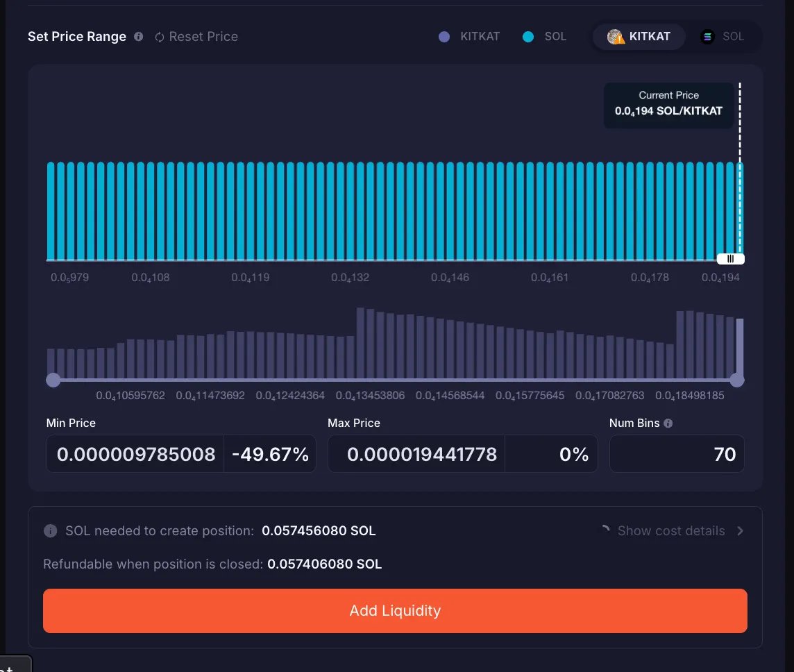This screenshot has width=794, height=672.
Task: Click the KITKAT token logo icon
Action: [x=616, y=37]
